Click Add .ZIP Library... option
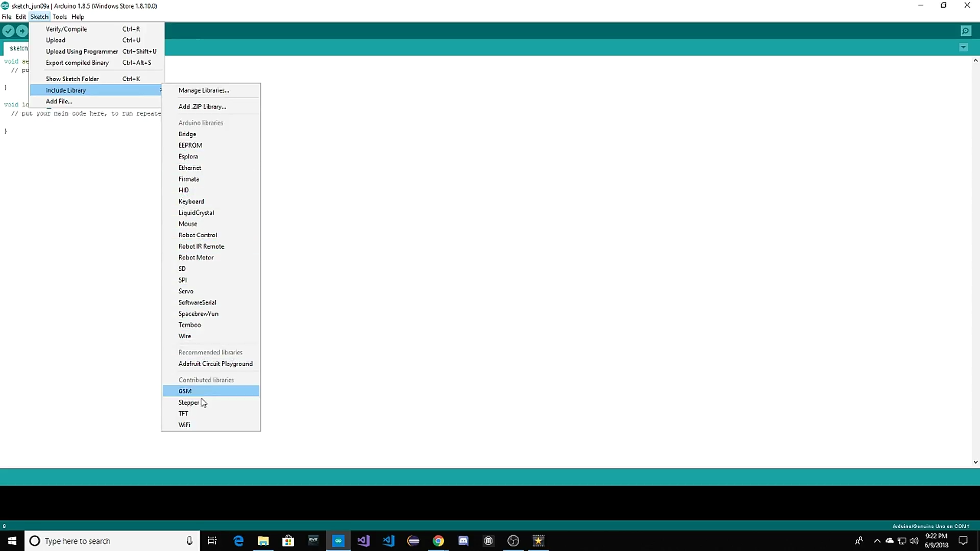This screenshot has width=980, height=551. [202, 107]
